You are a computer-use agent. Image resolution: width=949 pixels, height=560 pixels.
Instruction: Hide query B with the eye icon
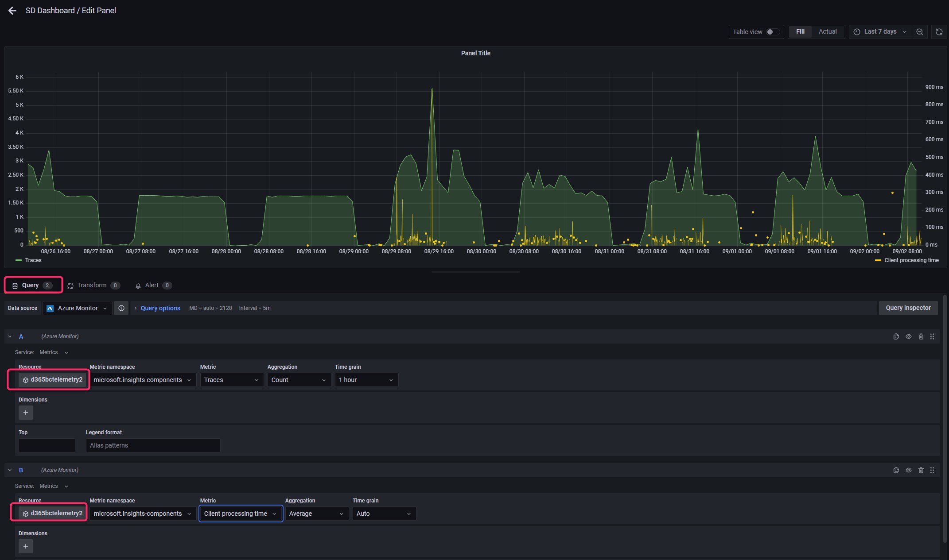click(x=908, y=470)
